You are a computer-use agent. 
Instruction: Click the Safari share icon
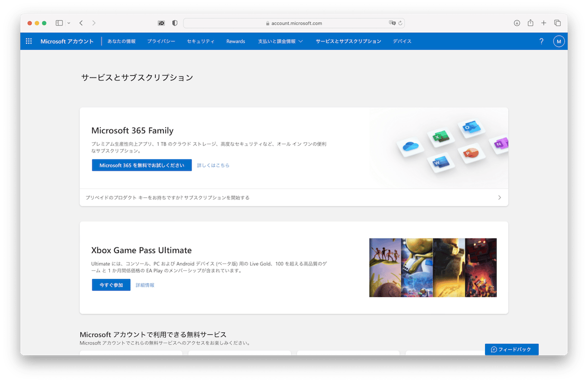tap(530, 23)
